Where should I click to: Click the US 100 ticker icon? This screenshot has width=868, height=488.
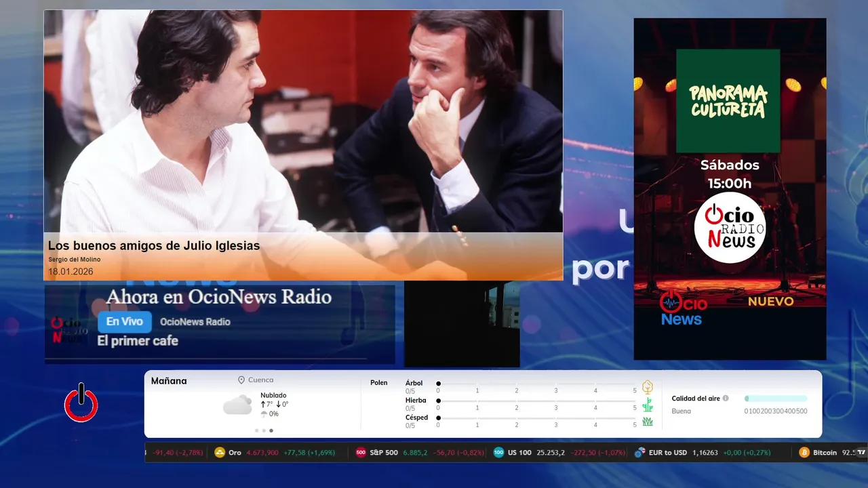(x=499, y=453)
